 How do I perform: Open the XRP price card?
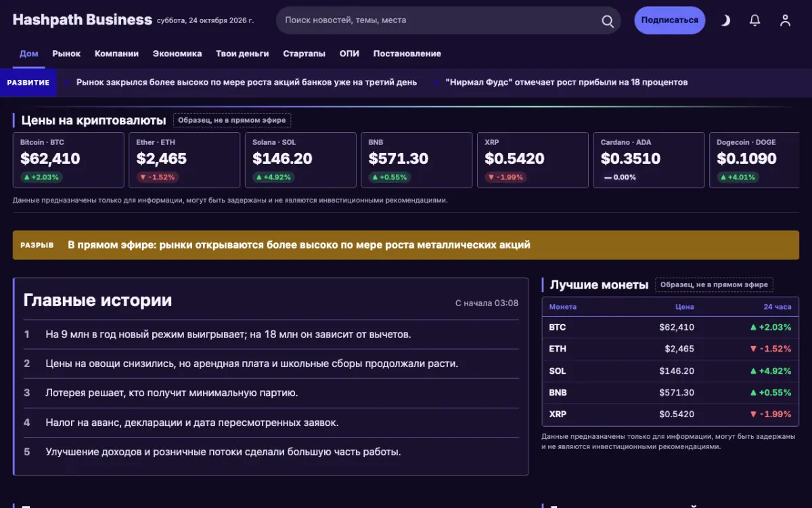[x=533, y=160]
